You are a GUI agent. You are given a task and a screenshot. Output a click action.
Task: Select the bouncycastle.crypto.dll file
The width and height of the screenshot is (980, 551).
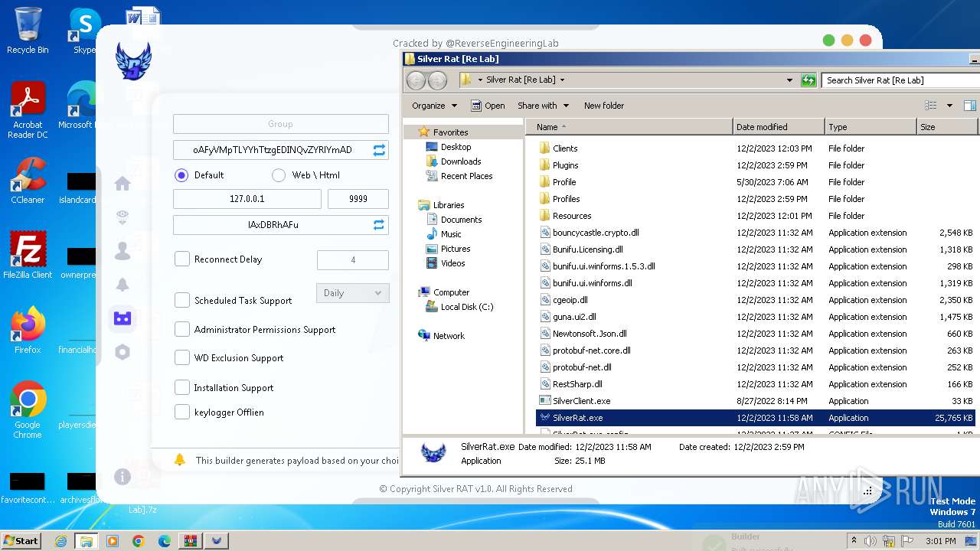[x=596, y=233]
